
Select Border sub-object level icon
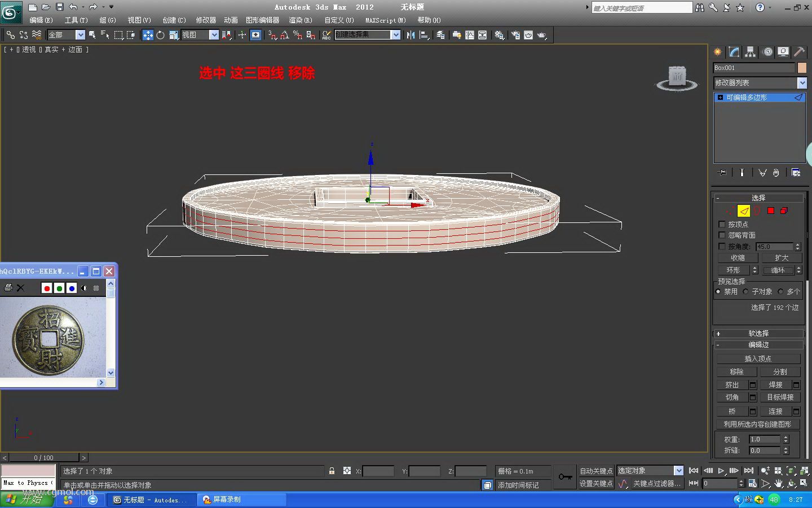pyautogui.click(x=757, y=211)
